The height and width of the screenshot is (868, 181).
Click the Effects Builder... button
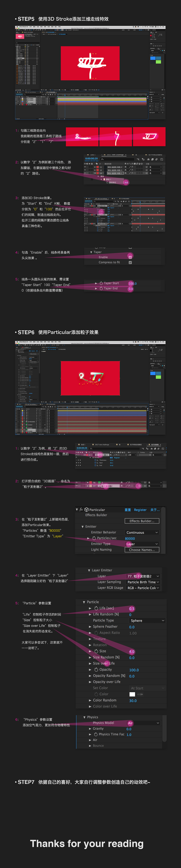coord(142,521)
